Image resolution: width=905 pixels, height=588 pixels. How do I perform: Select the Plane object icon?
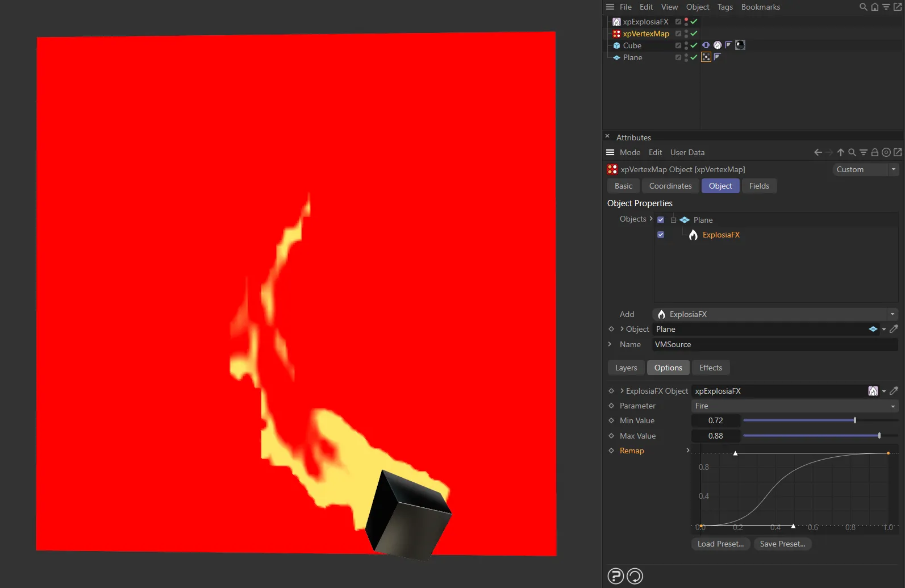(x=616, y=57)
